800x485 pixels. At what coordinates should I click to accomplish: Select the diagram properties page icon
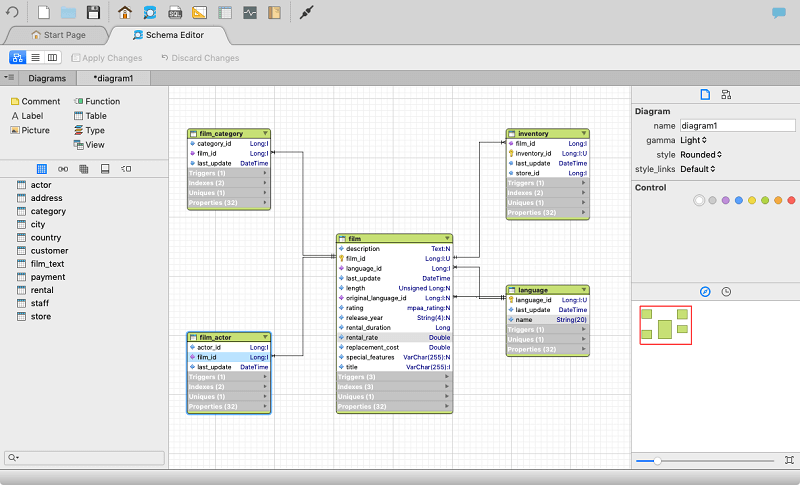pyautogui.click(x=705, y=94)
